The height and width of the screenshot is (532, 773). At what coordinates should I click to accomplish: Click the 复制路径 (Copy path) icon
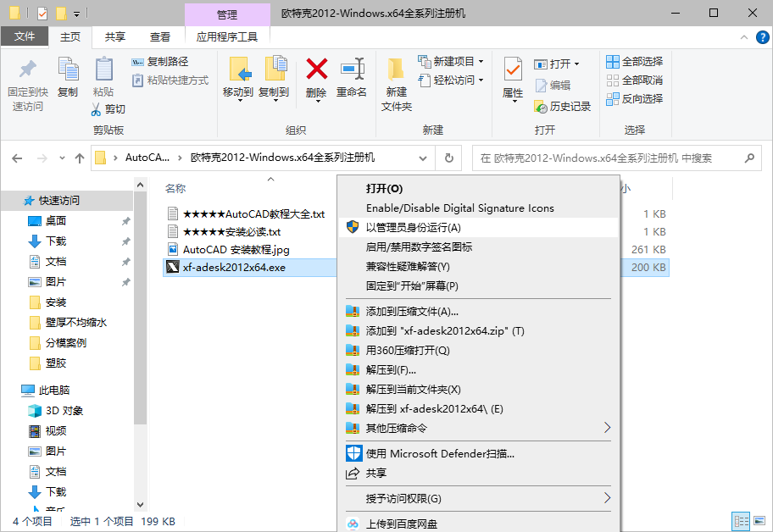pos(161,62)
